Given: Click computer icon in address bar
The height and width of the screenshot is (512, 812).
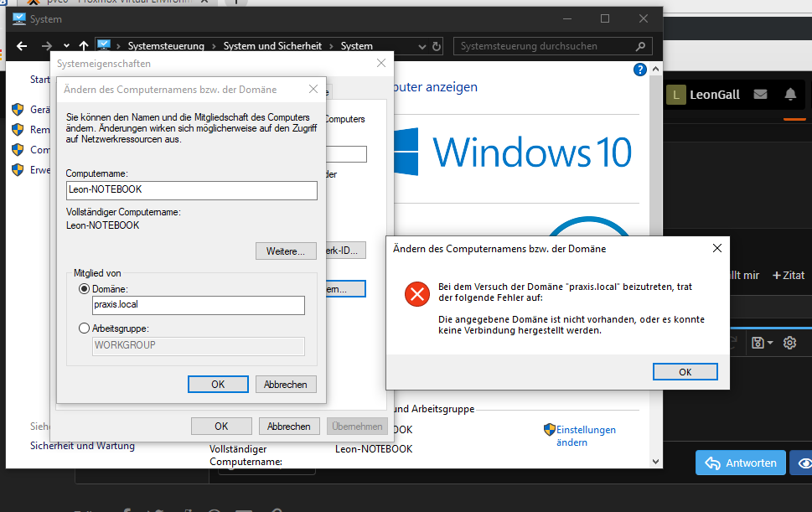Looking at the screenshot, I should [x=104, y=45].
